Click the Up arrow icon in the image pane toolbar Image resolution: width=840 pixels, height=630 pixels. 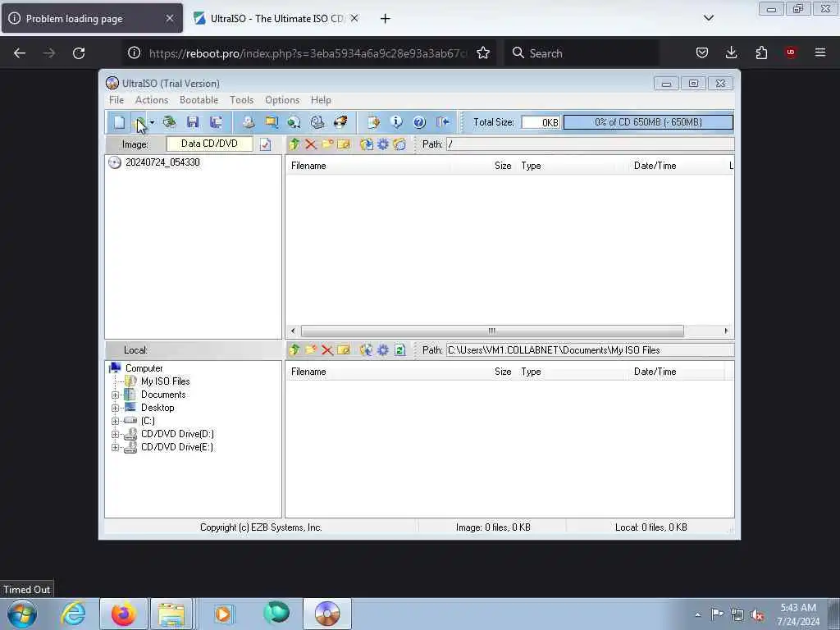pyautogui.click(x=294, y=144)
